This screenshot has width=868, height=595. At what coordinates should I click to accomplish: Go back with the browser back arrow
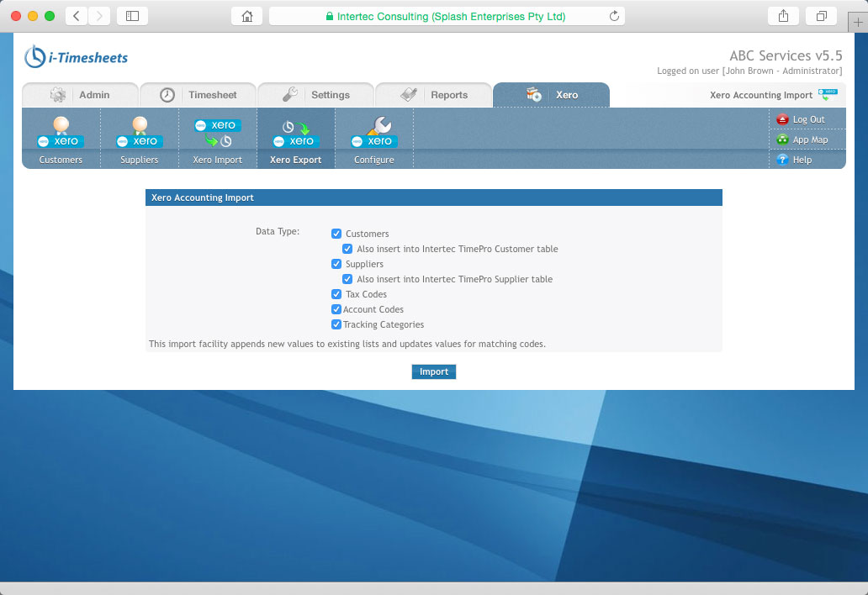[x=77, y=16]
